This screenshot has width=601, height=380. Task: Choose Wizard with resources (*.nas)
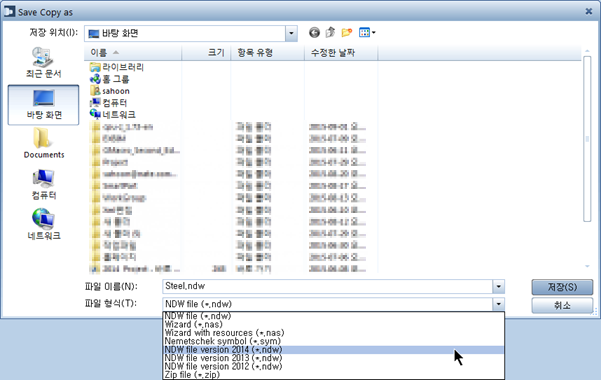[333, 333]
